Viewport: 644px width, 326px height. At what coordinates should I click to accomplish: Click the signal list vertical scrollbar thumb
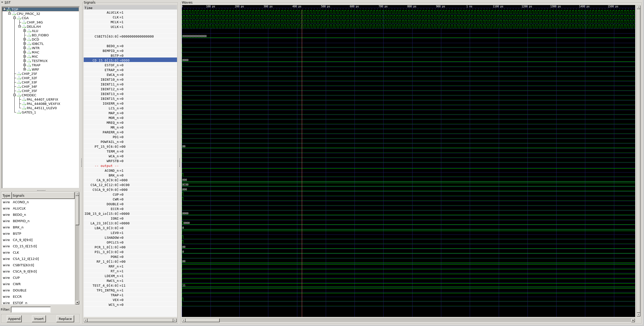point(77,210)
